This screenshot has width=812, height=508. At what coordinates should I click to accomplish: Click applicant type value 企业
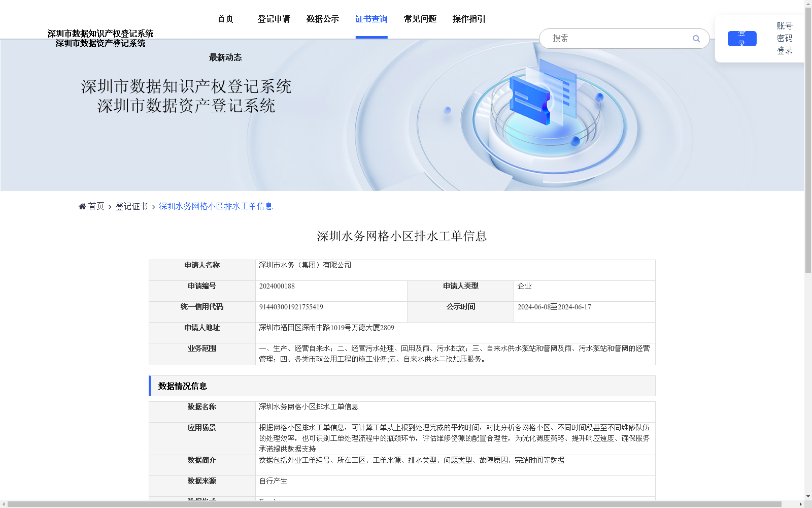point(525,286)
